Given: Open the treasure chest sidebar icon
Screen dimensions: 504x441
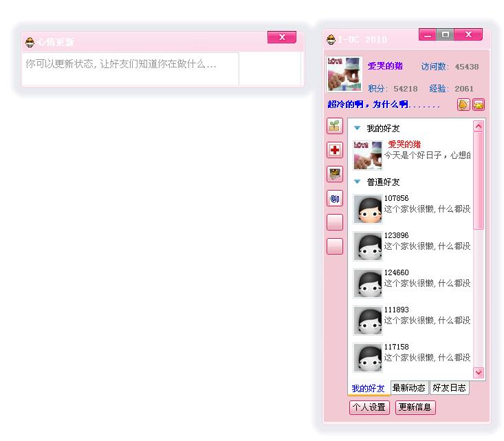Looking at the screenshot, I should pyautogui.click(x=335, y=174).
